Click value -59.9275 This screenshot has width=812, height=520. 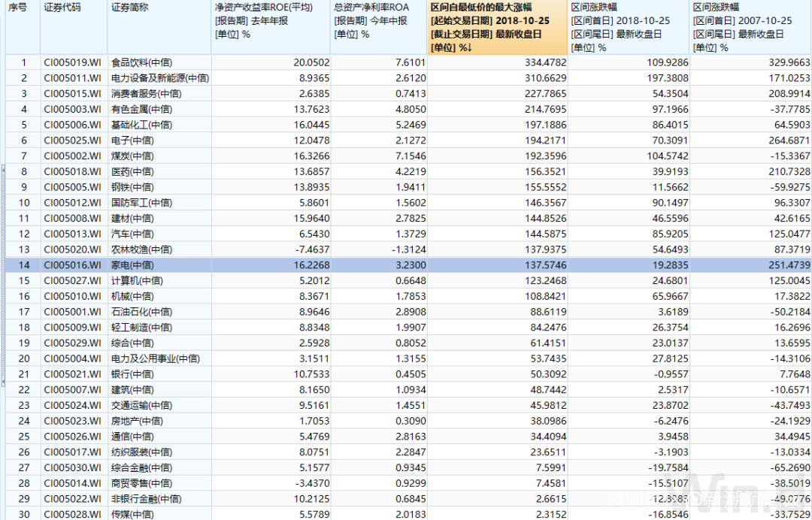(x=789, y=187)
